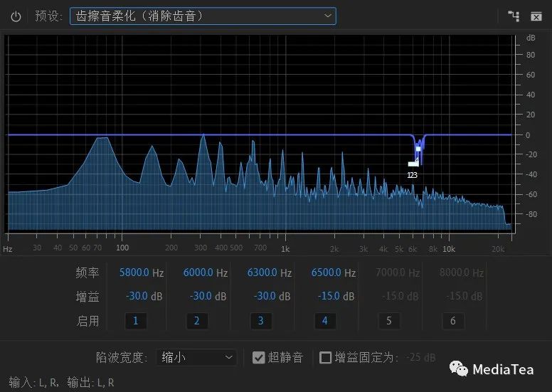The image size is (552, 392).
Task: Edit band 3 gain -30.0 dB
Action: tap(272, 296)
